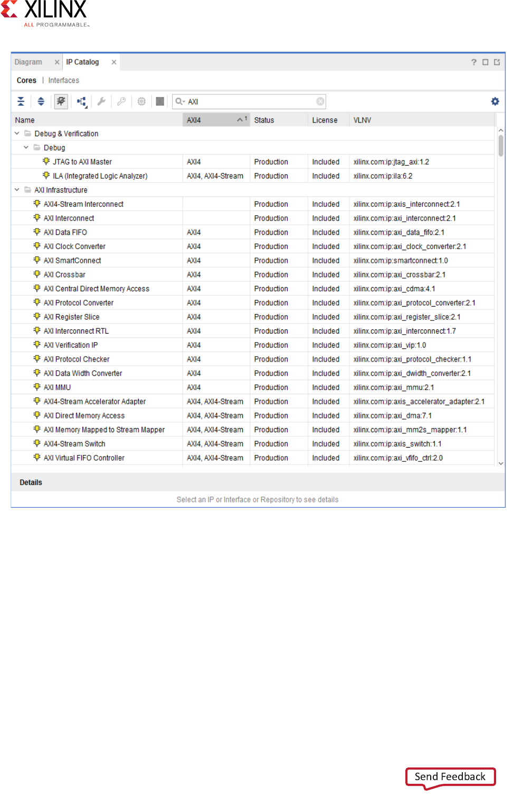Sort by the Status column header

pyautogui.click(x=279, y=120)
